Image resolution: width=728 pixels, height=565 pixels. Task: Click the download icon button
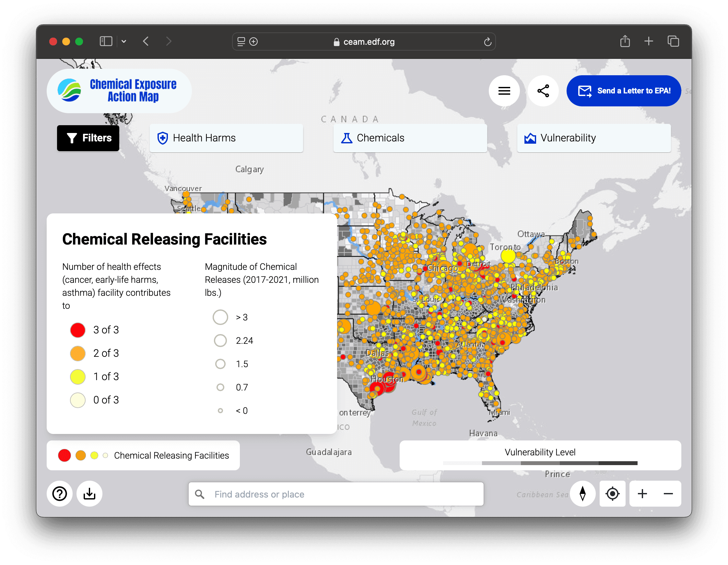tap(89, 494)
